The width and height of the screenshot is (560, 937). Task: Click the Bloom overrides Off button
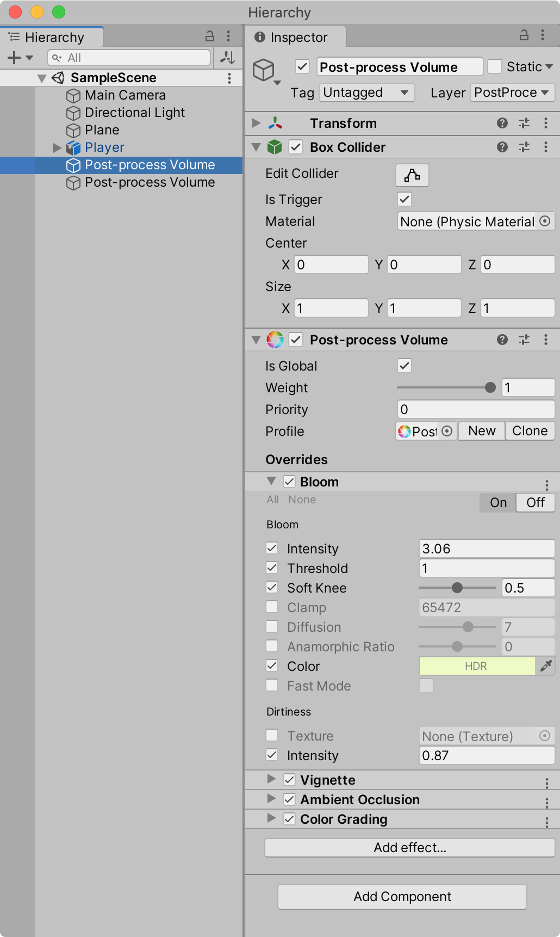pyautogui.click(x=536, y=503)
